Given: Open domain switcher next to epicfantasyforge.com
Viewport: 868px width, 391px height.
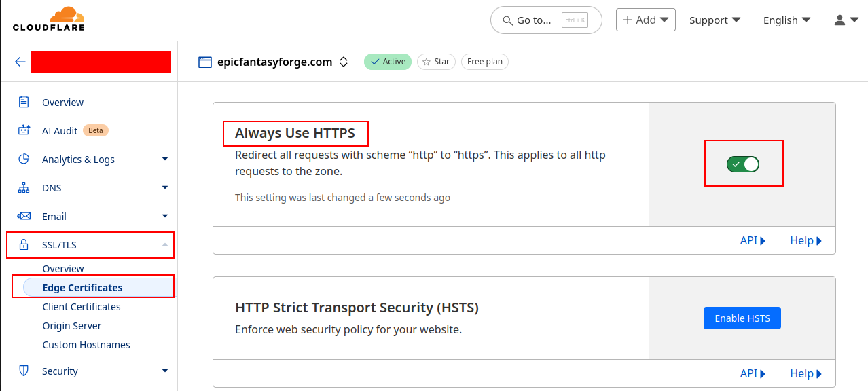Looking at the screenshot, I should [344, 62].
